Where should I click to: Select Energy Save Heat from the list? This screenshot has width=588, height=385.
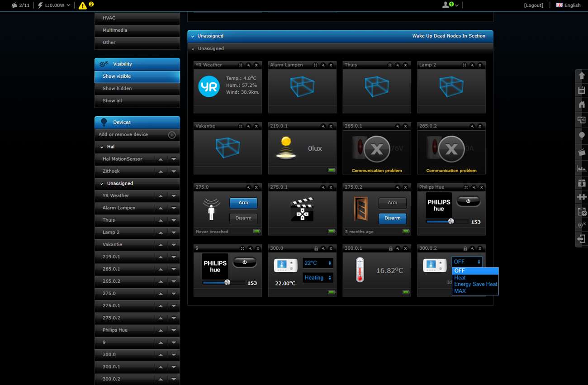(475, 285)
